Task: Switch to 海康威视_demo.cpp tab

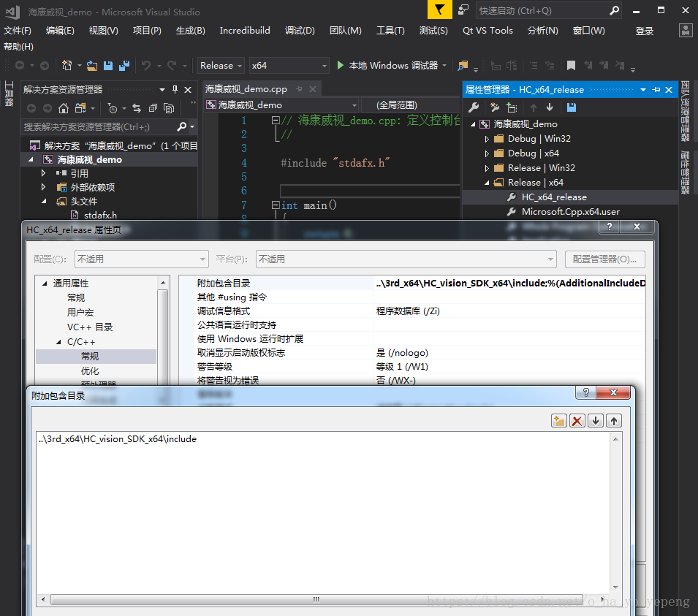Action: coord(246,89)
